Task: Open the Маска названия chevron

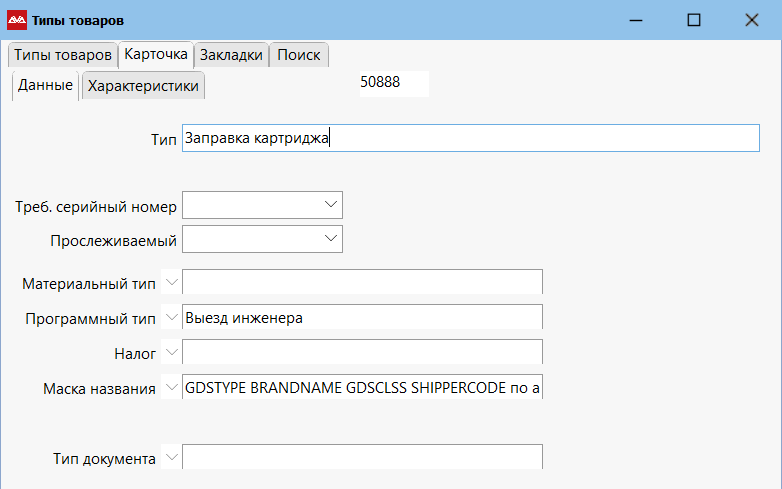Action: pyautogui.click(x=170, y=388)
